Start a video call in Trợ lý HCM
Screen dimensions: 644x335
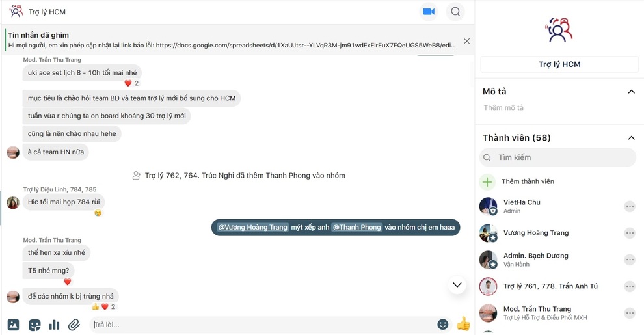(428, 12)
